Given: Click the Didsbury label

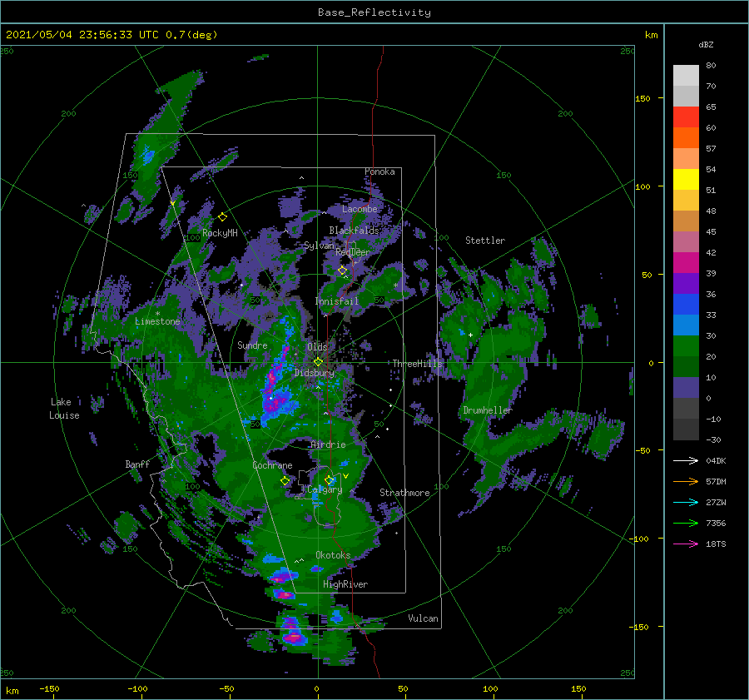Looking at the screenshot, I should coord(314,373).
